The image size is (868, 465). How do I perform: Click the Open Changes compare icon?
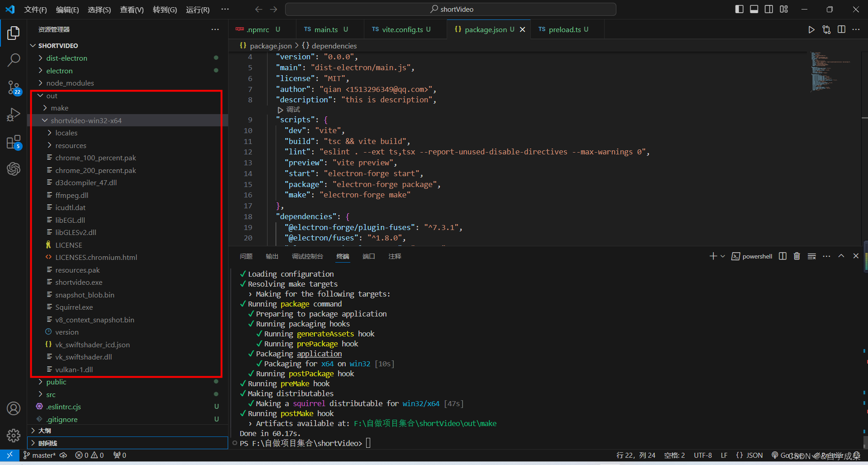tap(826, 29)
